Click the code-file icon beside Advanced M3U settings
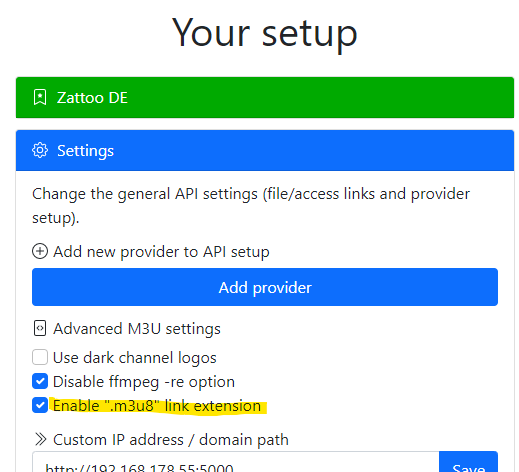This screenshot has height=472, width=519. point(40,328)
